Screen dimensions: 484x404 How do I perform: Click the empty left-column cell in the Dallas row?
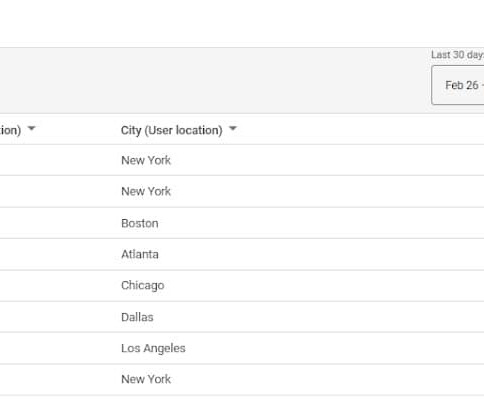coord(57,317)
